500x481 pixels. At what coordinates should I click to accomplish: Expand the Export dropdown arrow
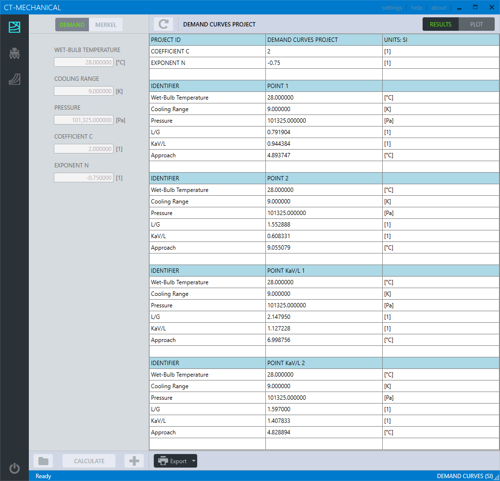(x=193, y=461)
